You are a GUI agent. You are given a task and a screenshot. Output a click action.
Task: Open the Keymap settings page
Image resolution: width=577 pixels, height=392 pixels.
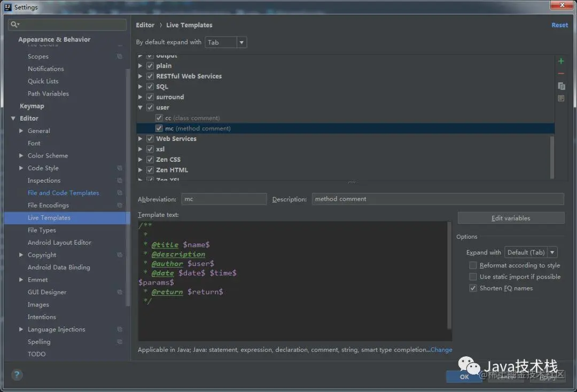pos(32,106)
